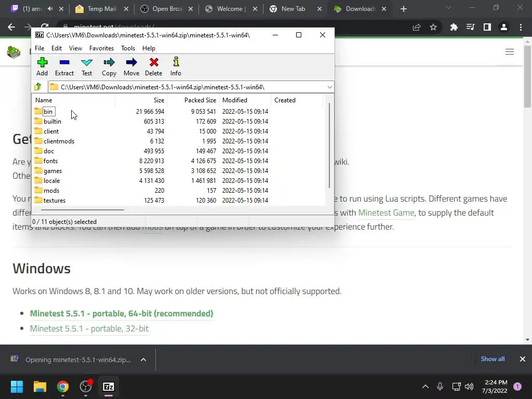The image size is (532, 399).
Task: Sort by Name column header
Action: 73,100
